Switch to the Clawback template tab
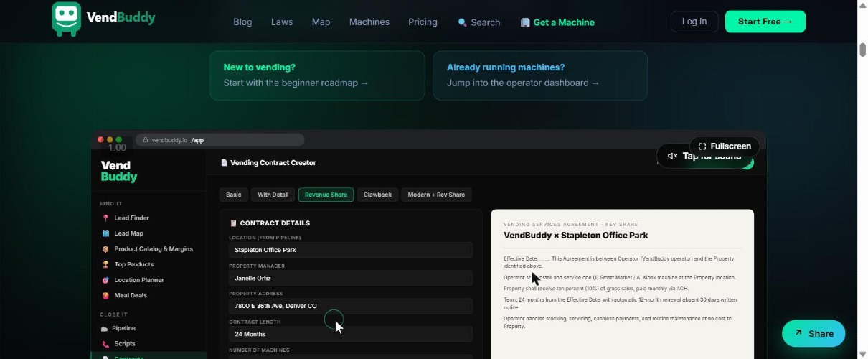The height and width of the screenshot is (359, 868). coord(377,195)
